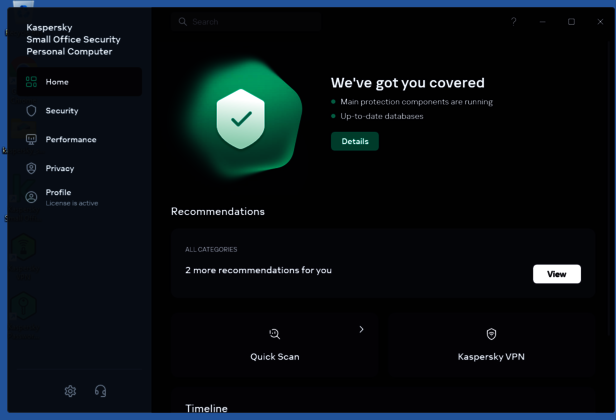This screenshot has width=616, height=420.
Task: Click the large green protection shield graphic
Action: [241, 118]
